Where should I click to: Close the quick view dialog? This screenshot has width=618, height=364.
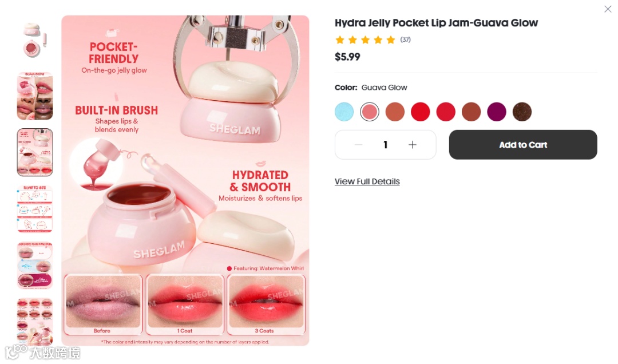pyautogui.click(x=607, y=9)
